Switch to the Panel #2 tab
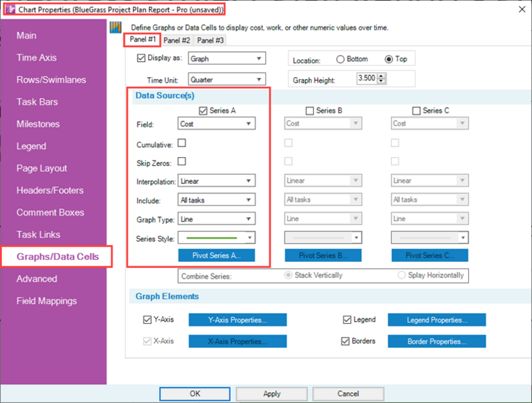The width and height of the screenshot is (532, 403). pyautogui.click(x=176, y=40)
